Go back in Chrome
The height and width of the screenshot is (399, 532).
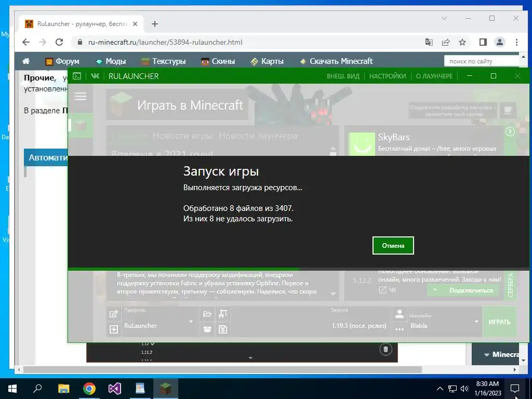point(26,42)
